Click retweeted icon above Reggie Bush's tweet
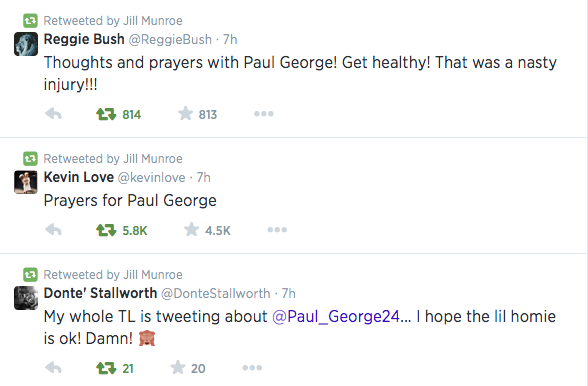Screen dimensions: 588x386 pos(30,21)
